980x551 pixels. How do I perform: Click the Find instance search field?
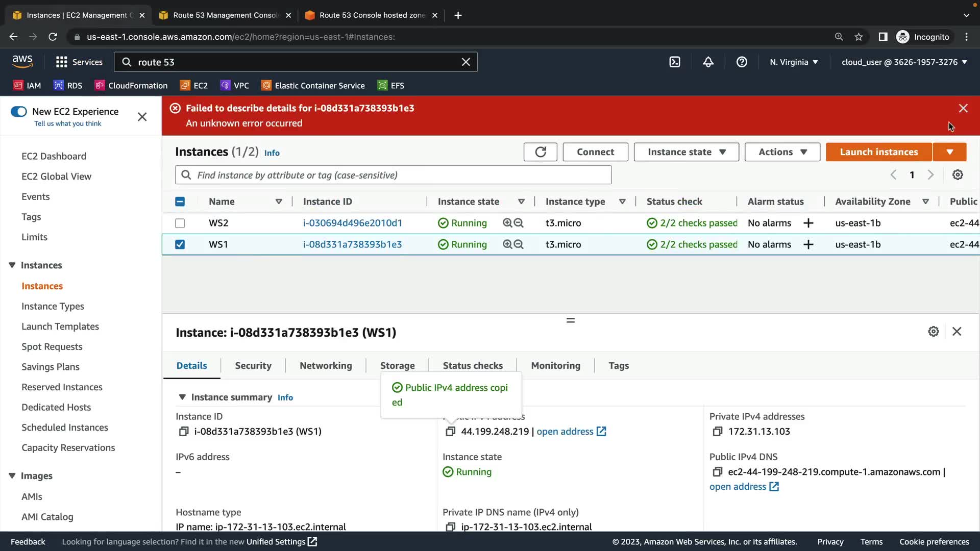pos(393,175)
